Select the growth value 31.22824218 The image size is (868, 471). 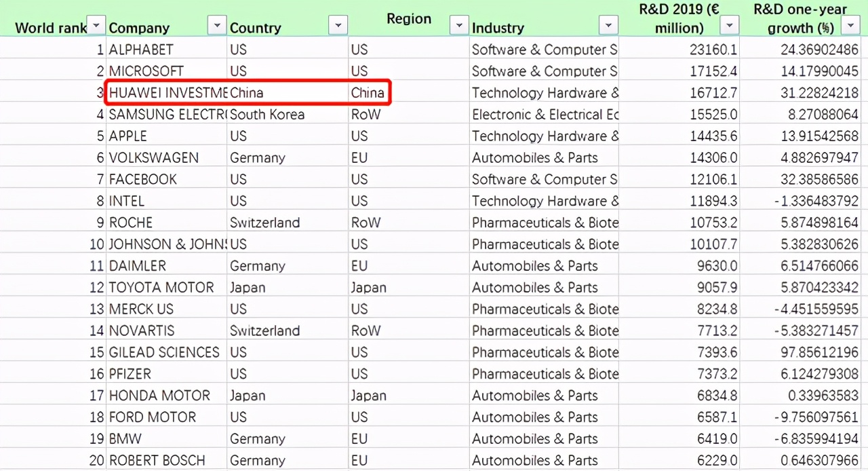(801, 93)
